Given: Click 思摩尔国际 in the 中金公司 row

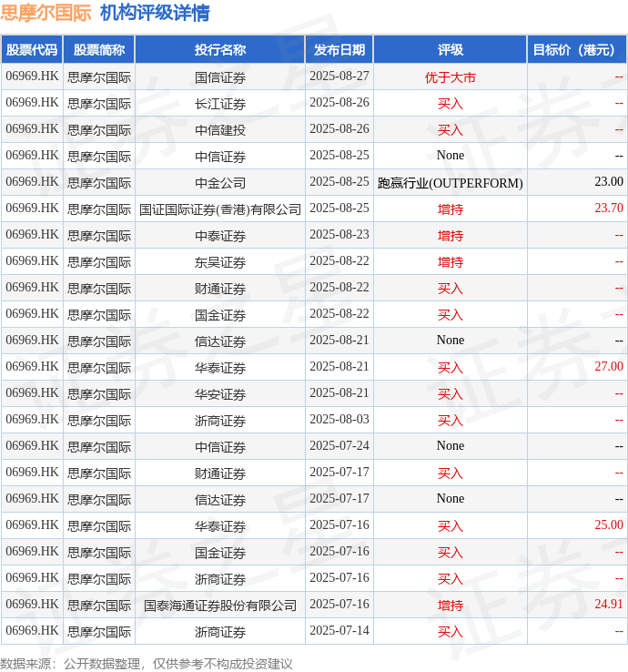Looking at the screenshot, I should pos(99,183).
